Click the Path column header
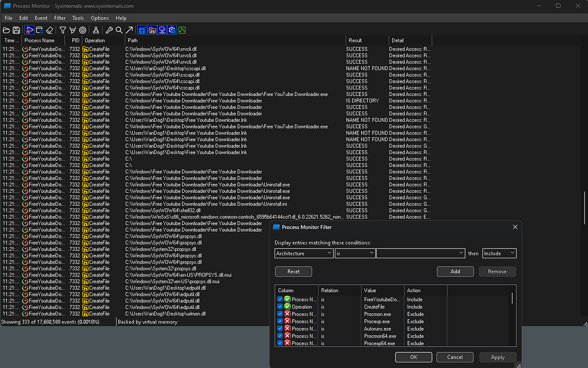 [235, 40]
